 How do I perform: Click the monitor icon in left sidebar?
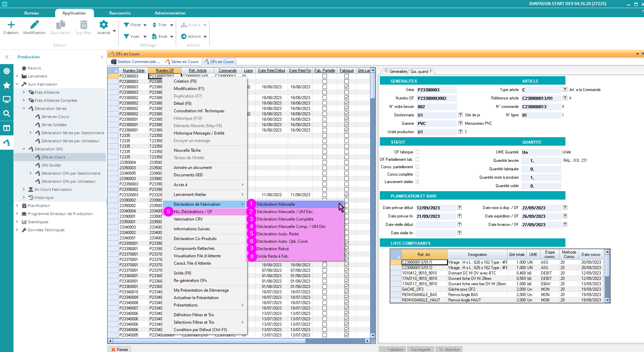(6, 99)
